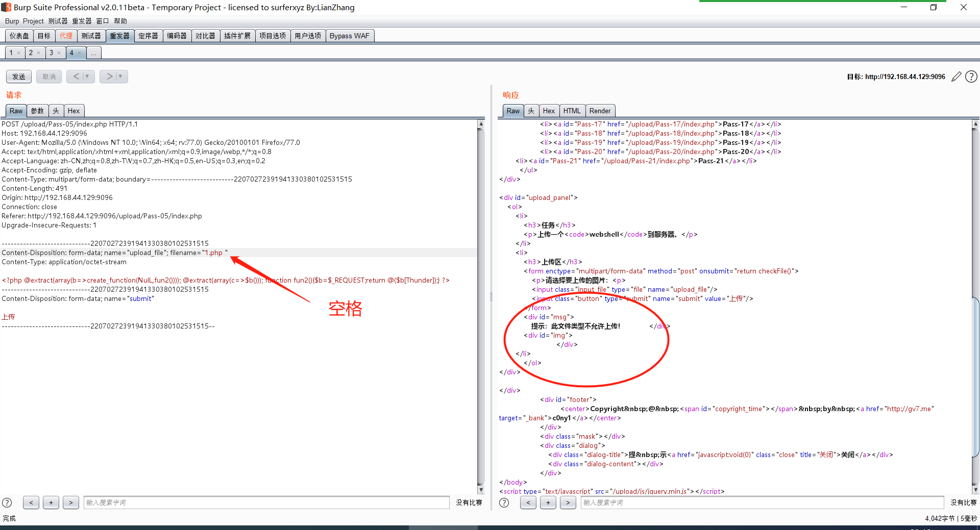The image size is (980, 530).
Task: Click the response search help icon
Action: [x=504, y=502]
